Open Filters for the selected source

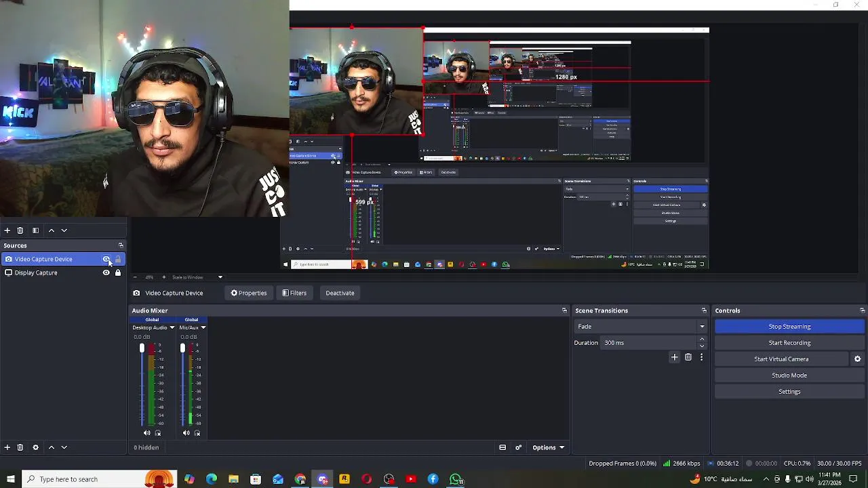pyautogui.click(x=294, y=293)
